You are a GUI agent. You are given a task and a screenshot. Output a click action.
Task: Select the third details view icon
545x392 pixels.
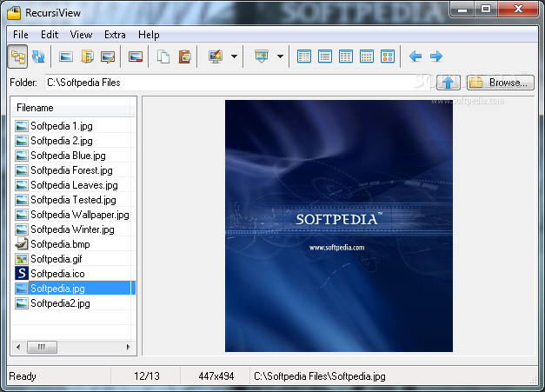point(346,56)
